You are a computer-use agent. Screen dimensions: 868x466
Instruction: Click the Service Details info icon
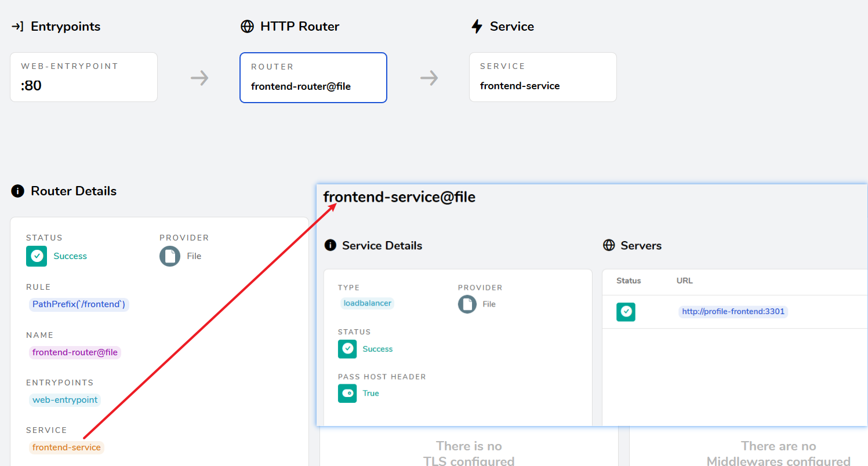pos(331,245)
